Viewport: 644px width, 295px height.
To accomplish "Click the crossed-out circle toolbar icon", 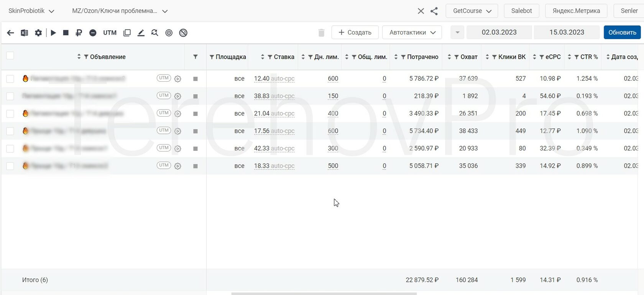I will (183, 33).
